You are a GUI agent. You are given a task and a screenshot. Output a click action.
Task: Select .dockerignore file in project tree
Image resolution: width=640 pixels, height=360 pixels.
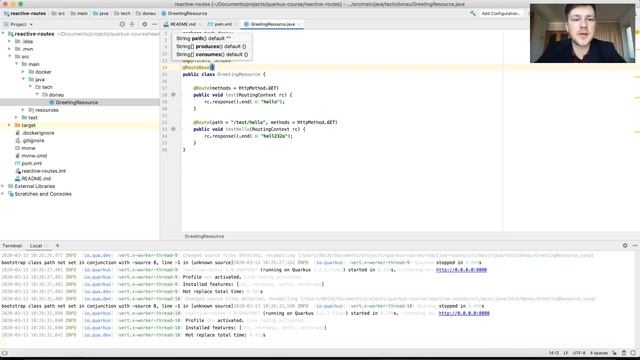coord(38,133)
